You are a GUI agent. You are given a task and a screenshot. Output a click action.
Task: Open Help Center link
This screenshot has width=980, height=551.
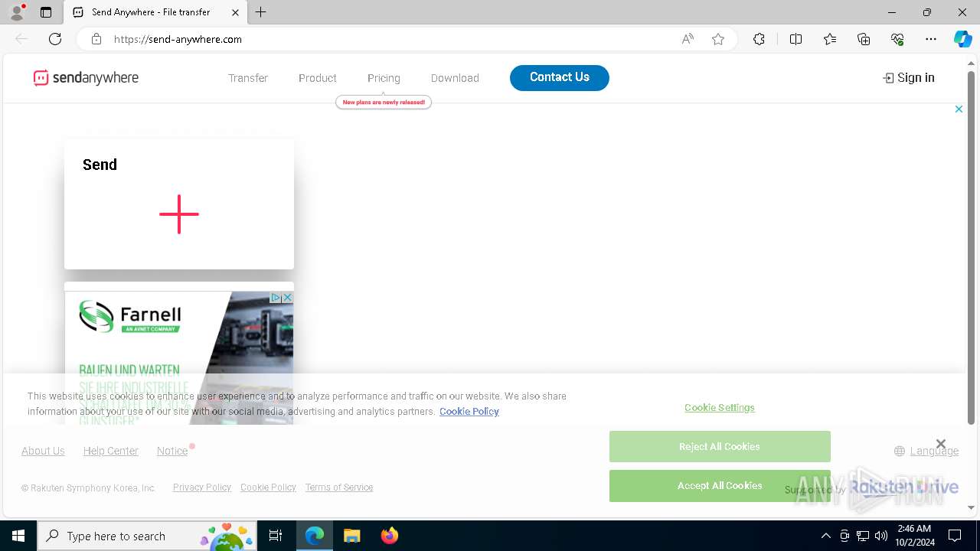coord(111,451)
